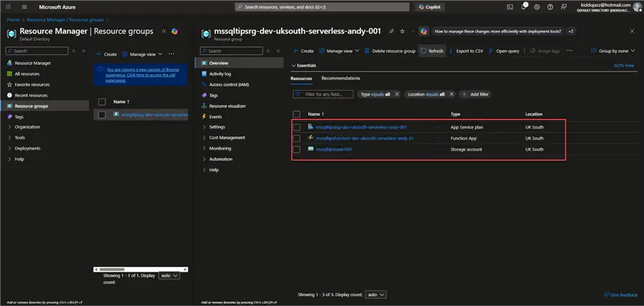
Task: Check the Storage account row checkbox
Action: [x=296, y=149]
